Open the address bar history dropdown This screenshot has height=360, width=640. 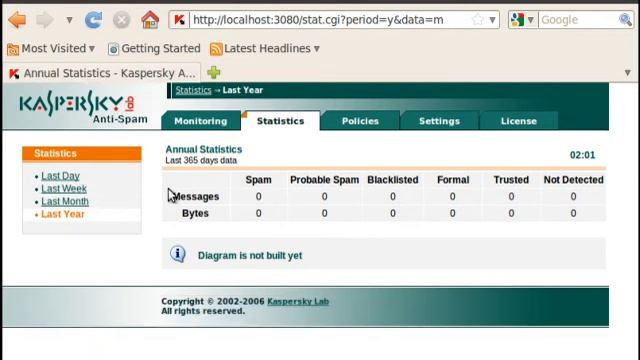click(x=493, y=20)
